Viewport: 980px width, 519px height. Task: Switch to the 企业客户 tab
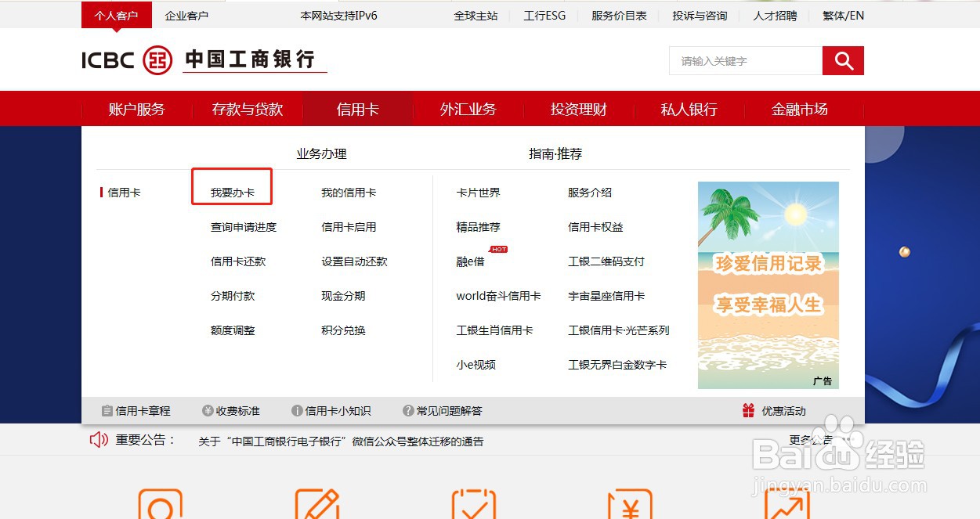(186, 15)
